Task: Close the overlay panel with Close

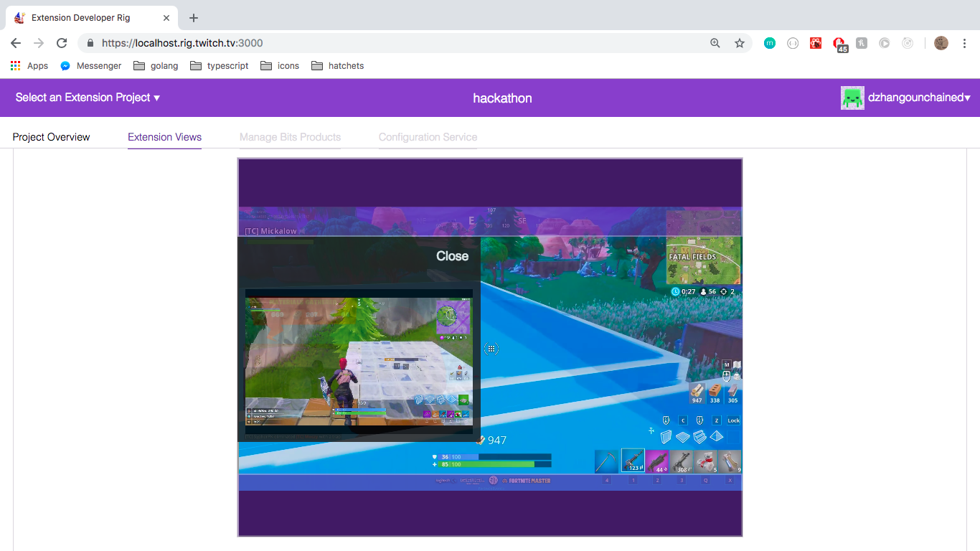Action: click(452, 256)
